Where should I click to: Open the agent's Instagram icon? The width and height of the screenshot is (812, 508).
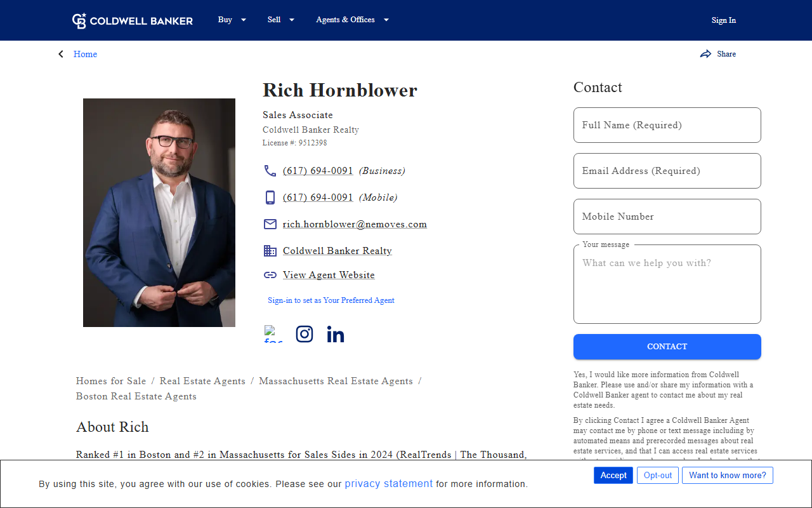[x=304, y=334]
